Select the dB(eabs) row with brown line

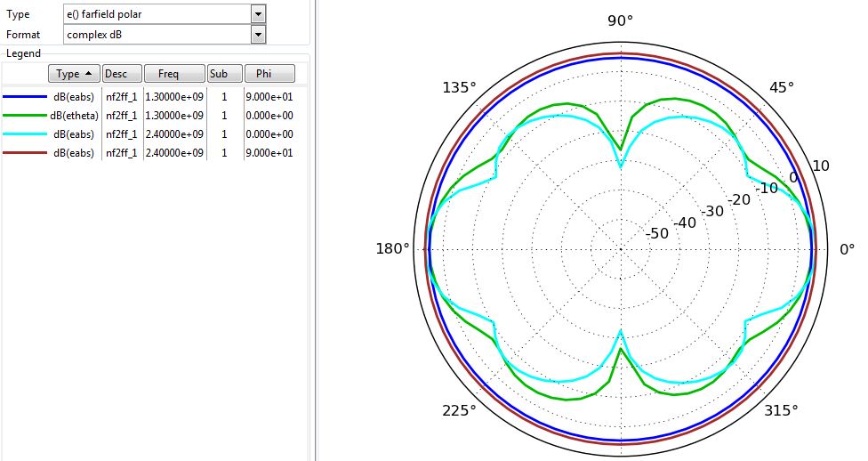74,153
